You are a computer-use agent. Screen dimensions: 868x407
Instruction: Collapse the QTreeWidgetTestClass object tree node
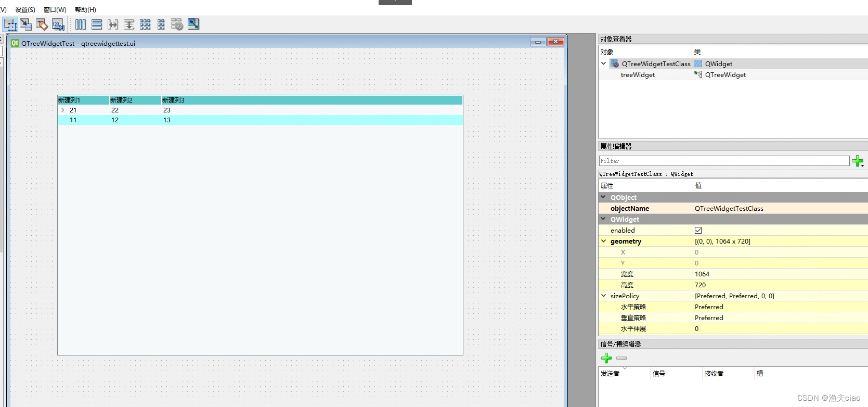point(603,63)
